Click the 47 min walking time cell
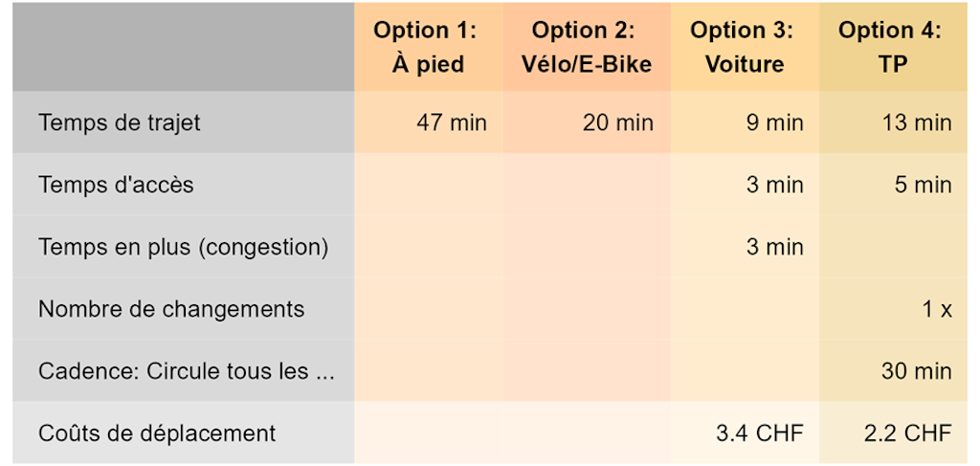 click(x=452, y=122)
